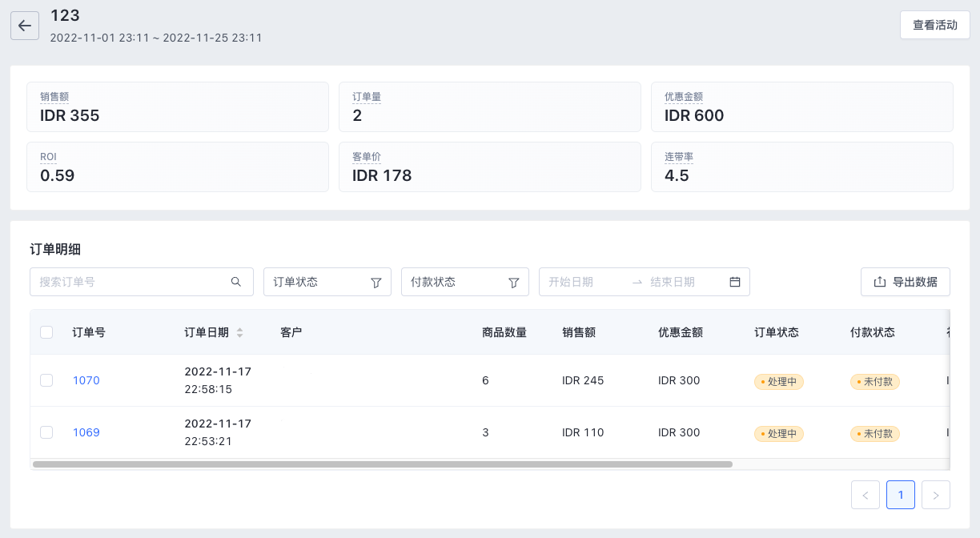Click the 查看活动 button
Image resolution: width=980 pixels, height=538 pixels.
934,25
